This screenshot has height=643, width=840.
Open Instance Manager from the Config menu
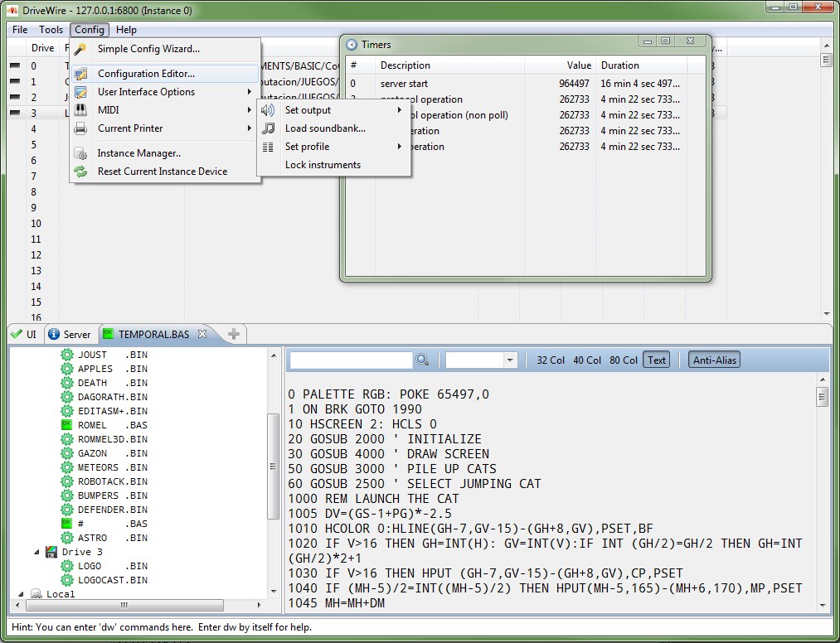(138, 153)
